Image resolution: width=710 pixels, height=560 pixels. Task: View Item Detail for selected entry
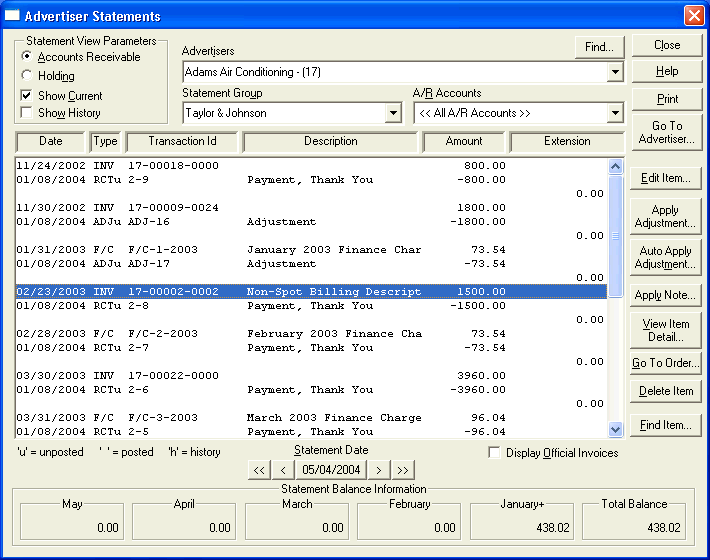pyautogui.click(x=666, y=330)
